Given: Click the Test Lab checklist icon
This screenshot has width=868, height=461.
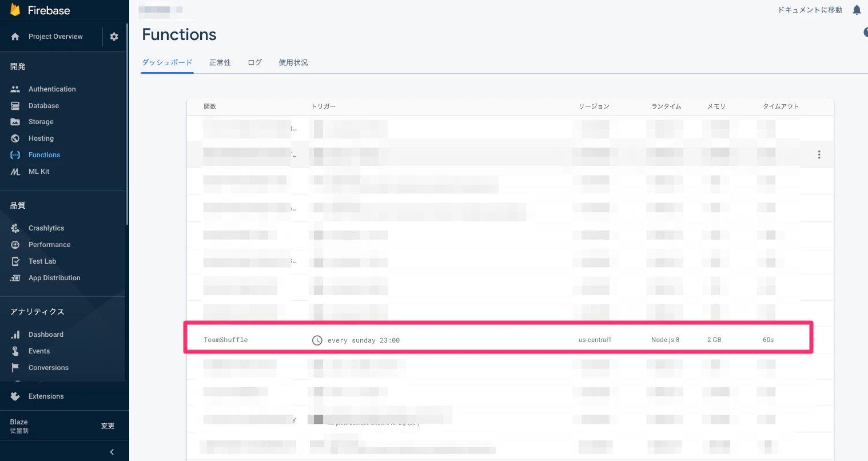Looking at the screenshot, I should [15, 261].
